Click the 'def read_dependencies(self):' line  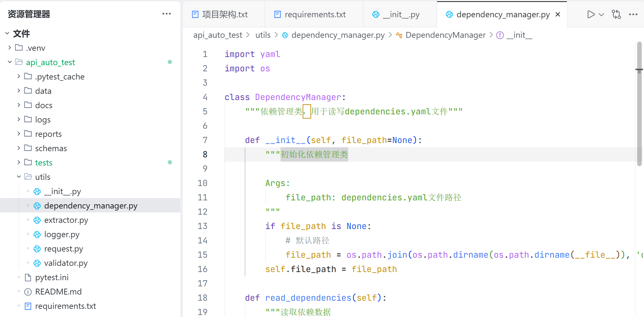tap(316, 298)
